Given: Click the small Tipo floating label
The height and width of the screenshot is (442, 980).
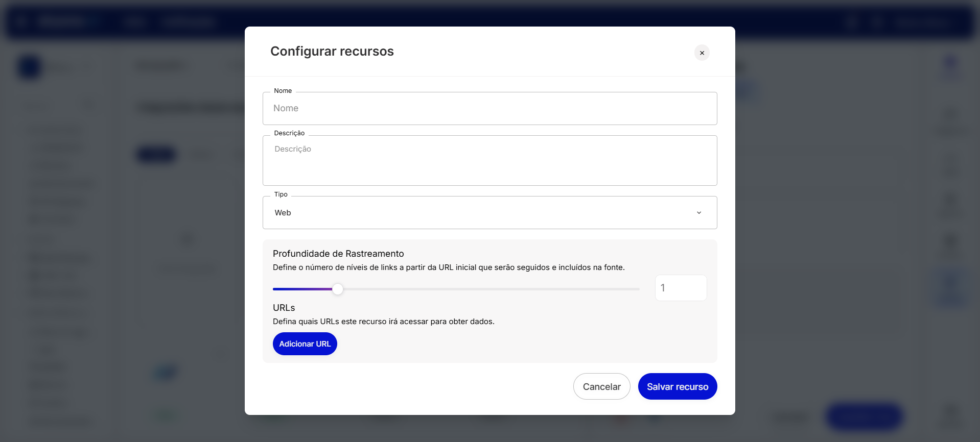Looking at the screenshot, I should click(281, 194).
